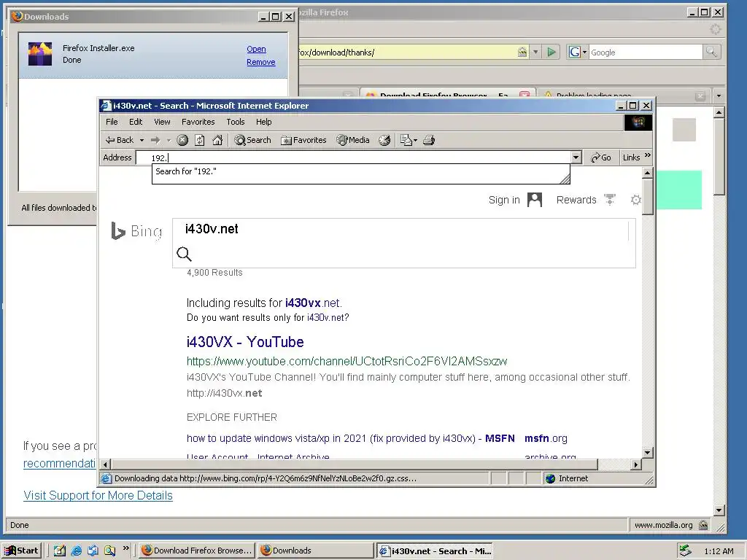Open the Tools menu in Internet Explorer
Screen dimensions: 747x560
[x=236, y=122]
